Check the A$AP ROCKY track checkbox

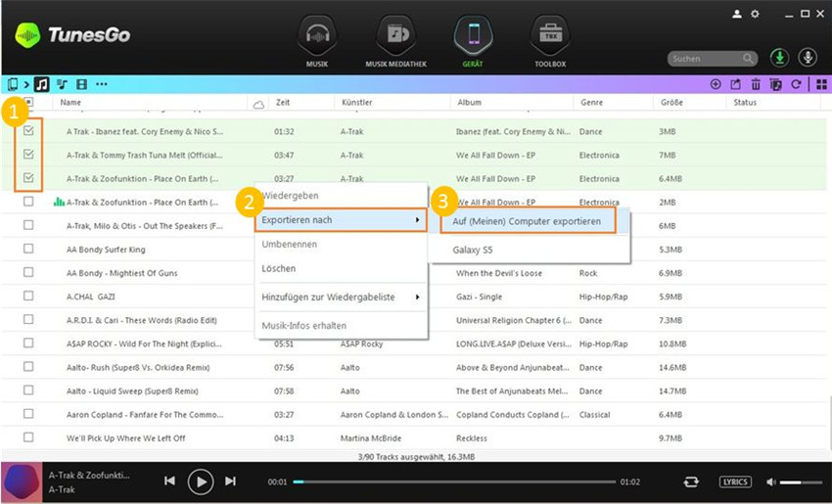click(28, 343)
